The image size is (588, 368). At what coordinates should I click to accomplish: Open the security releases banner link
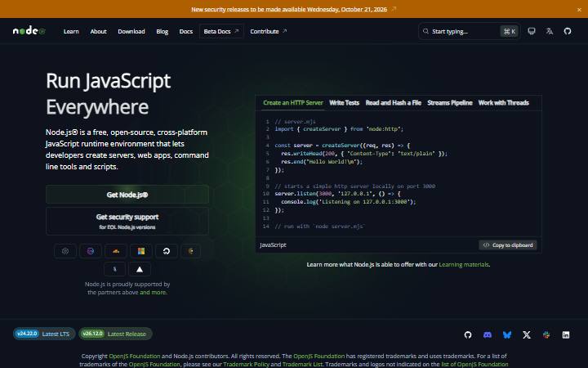[x=289, y=9]
